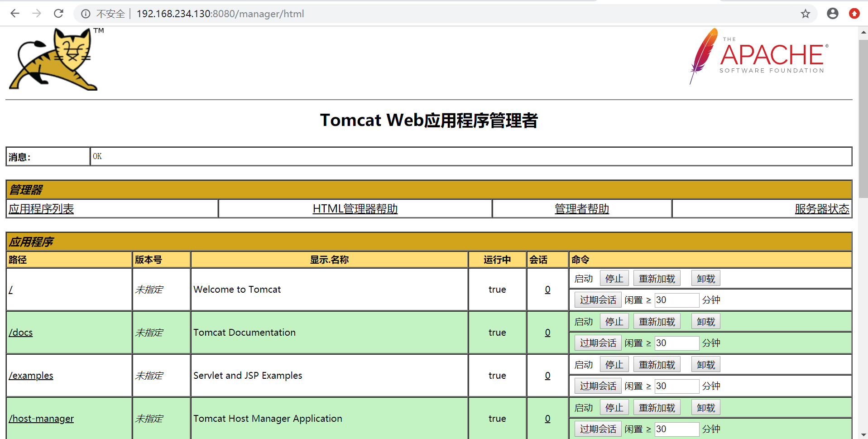The height and width of the screenshot is (439, 868).
Task: Expire sessions for the /examples application
Action: tap(598, 386)
